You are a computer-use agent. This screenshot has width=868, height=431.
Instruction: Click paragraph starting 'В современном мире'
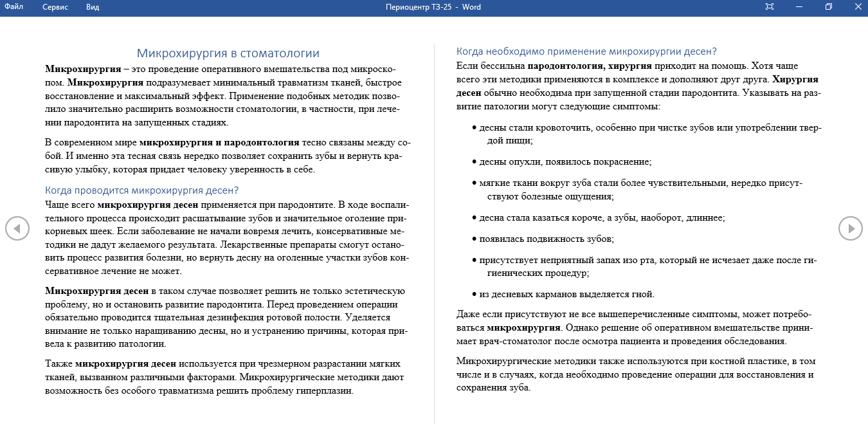click(x=228, y=156)
